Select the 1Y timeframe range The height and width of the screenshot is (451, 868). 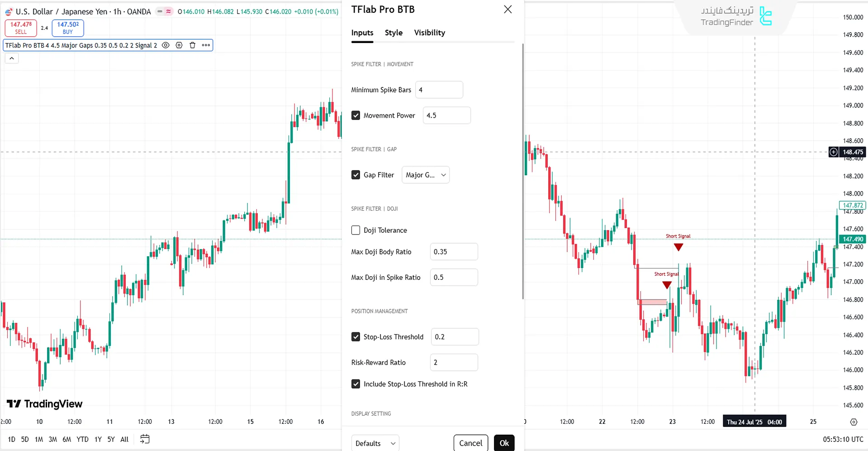point(97,439)
